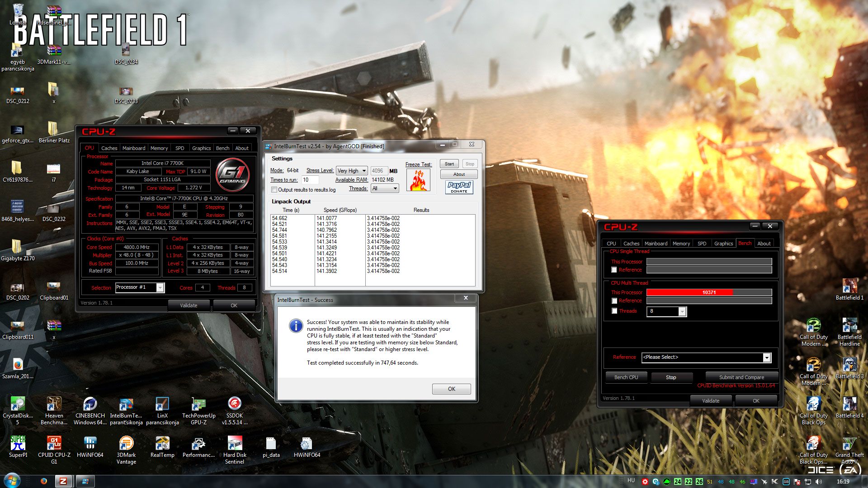This screenshot has width=868, height=488.
Task: Launch the SuperPI desktop shortcut
Action: pos(18,444)
